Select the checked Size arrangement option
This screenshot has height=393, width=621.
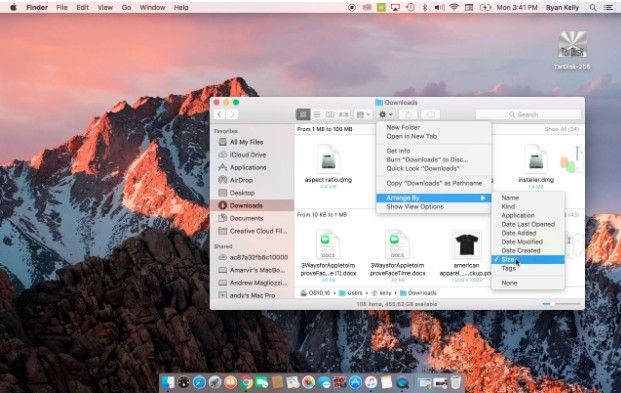click(x=528, y=259)
